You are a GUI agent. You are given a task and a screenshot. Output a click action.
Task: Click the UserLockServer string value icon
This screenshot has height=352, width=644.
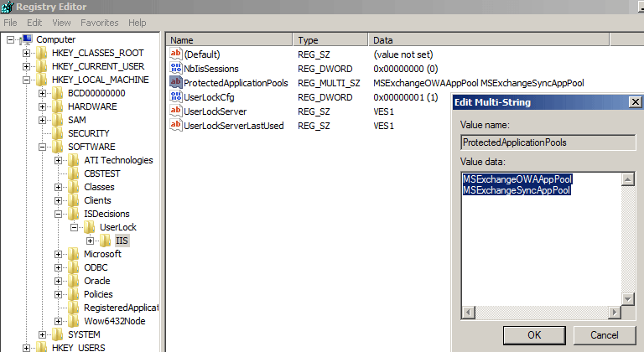click(x=176, y=111)
